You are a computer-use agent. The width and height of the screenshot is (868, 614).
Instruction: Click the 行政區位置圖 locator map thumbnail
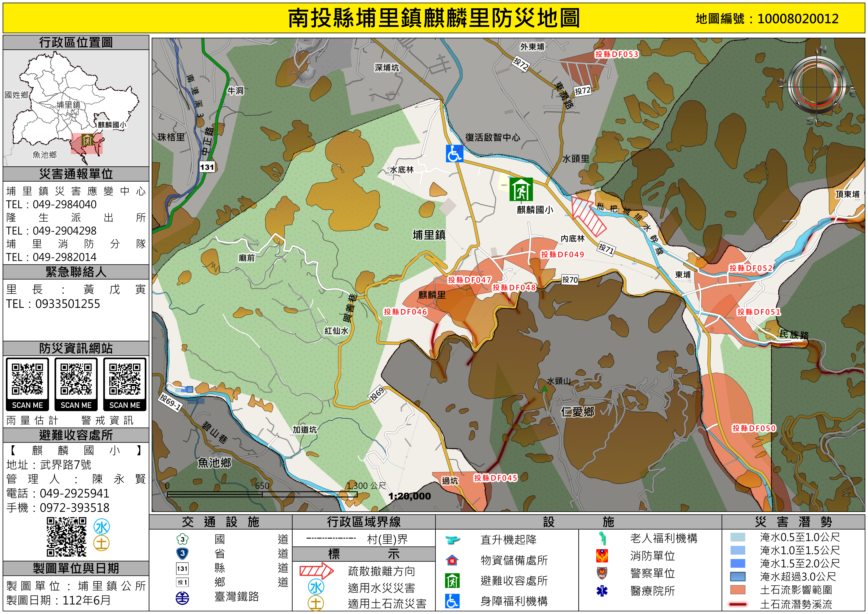[x=76, y=108]
